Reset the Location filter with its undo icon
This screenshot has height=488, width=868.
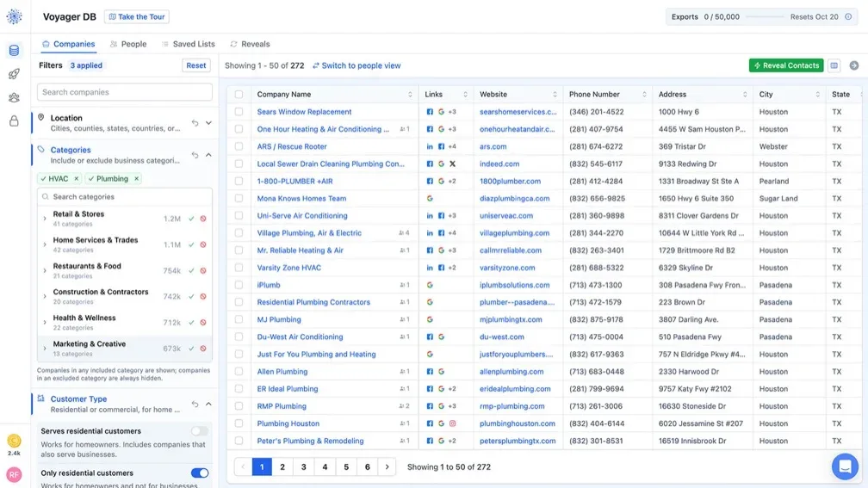[195, 123]
